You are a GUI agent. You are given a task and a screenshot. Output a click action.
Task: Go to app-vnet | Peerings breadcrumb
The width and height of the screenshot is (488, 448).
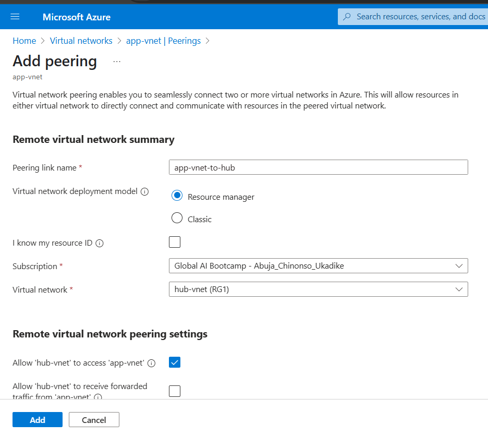point(163,41)
